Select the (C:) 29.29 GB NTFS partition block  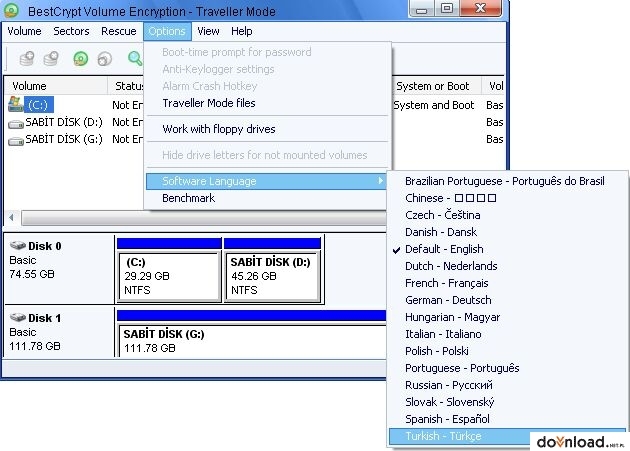click(x=169, y=277)
